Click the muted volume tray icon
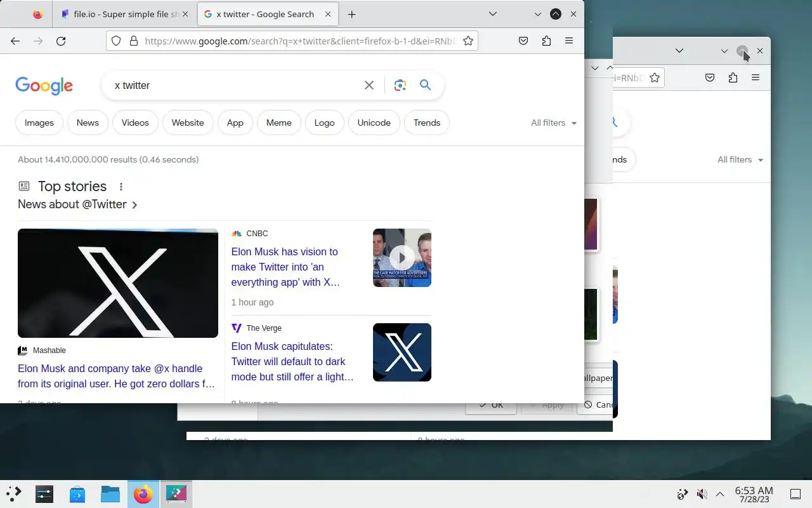The image size is (812, 508). click(x=702, y=494)
